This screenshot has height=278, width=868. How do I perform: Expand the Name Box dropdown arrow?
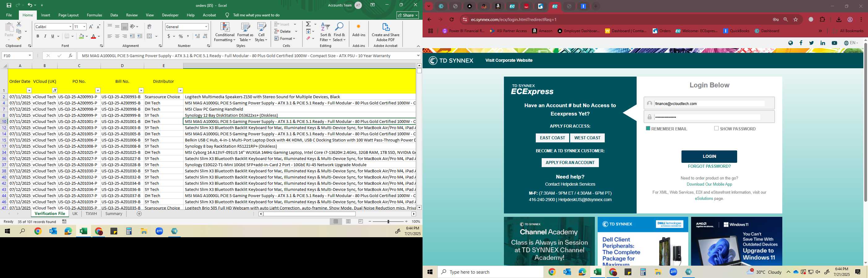[30, 56]
